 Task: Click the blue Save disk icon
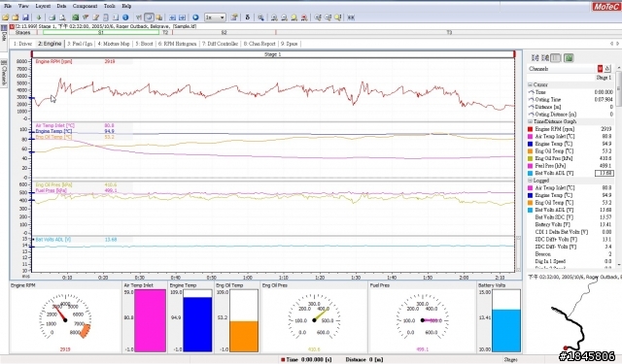click(x=25, y=17)
